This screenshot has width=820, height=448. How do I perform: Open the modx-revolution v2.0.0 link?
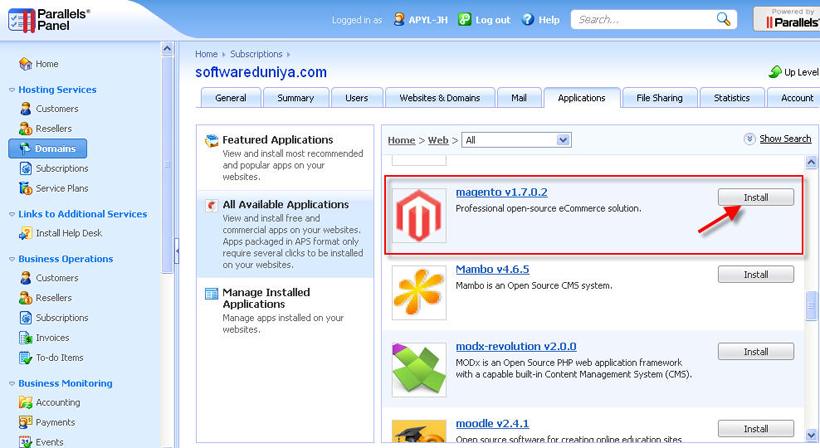click(x=516, y=347)
